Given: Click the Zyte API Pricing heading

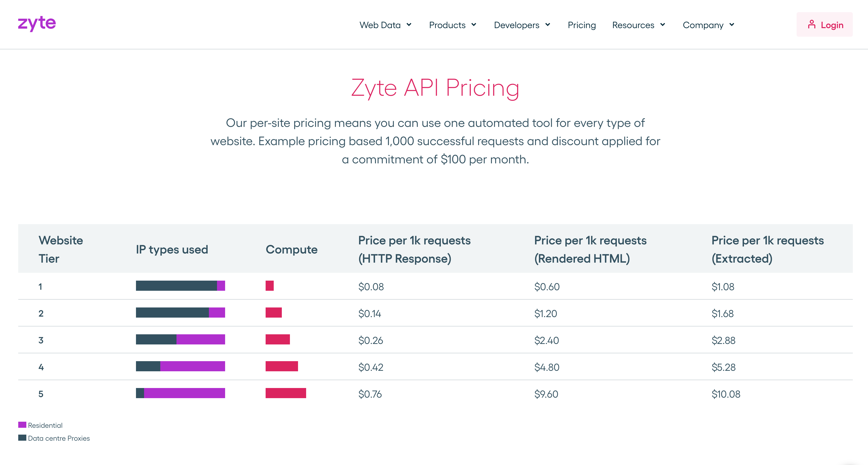Looking at the screenshot, I should (434, 88).
